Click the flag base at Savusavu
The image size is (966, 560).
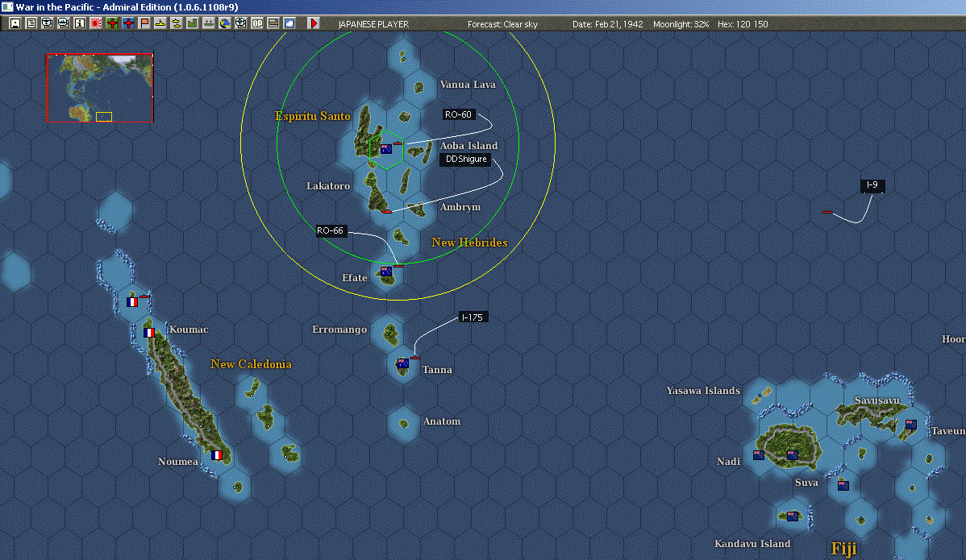point(910,425)
